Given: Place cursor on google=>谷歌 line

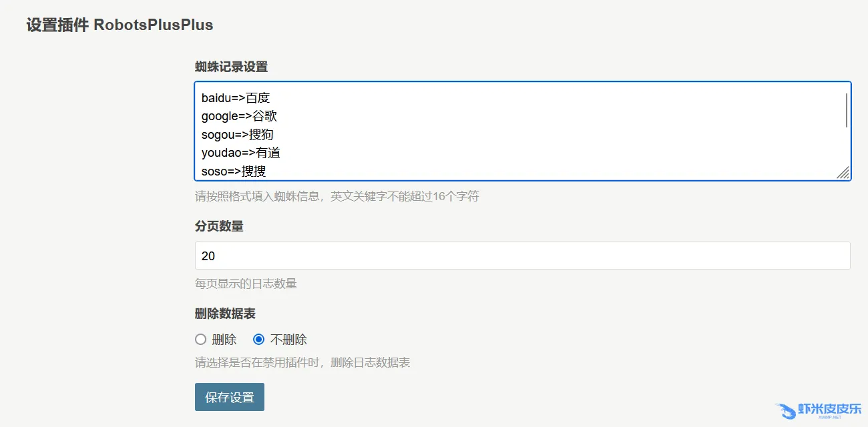Looking at the screenshot, I should 239,116.
